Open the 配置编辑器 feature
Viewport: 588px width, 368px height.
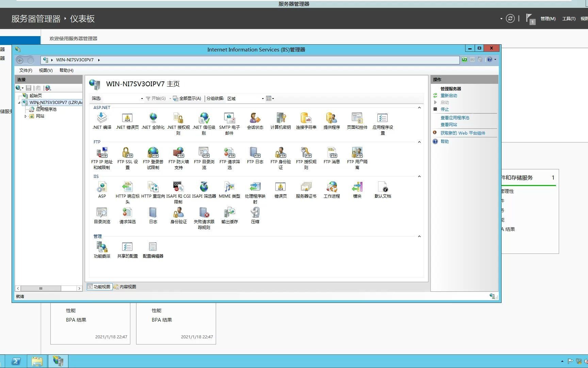click(153, 250)
